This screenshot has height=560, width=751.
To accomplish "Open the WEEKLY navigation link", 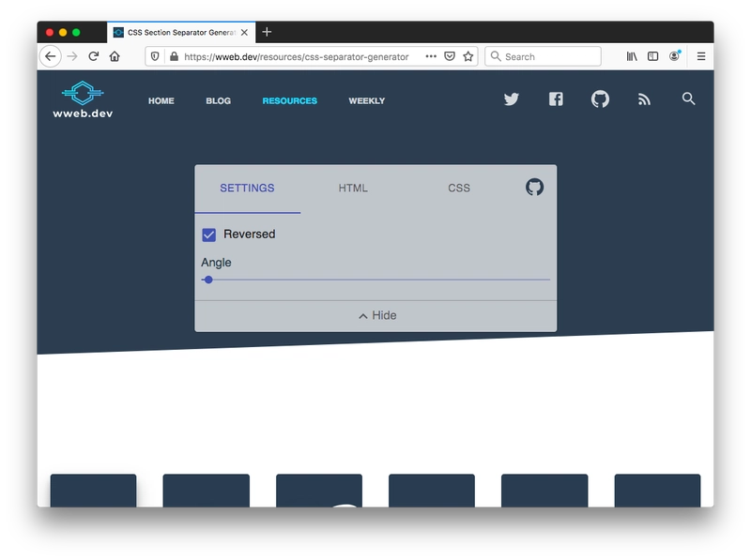I will pos(367,101).
